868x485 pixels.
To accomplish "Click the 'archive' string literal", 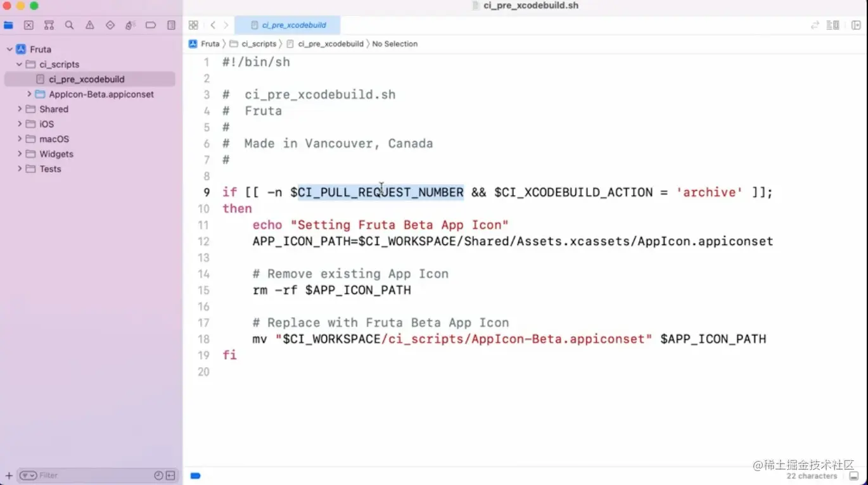I will [710, 192].
